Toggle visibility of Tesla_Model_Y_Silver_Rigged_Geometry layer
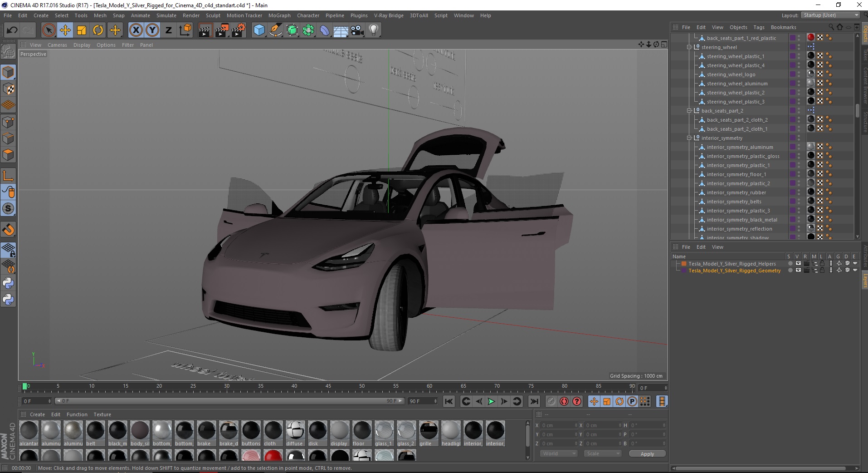Viewport: 868px width, 473px height. click(x=798, y=270)
